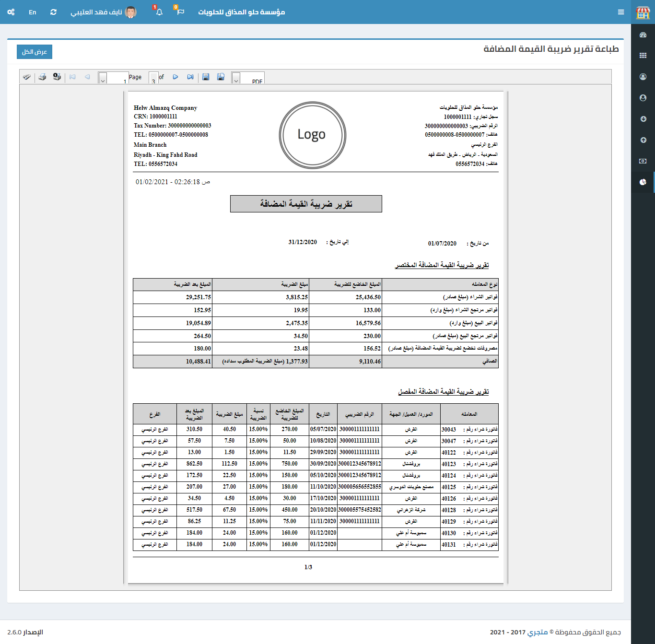The height and width of the screenshot is (644, 655).
Task: Open the up-arrow circle sidebar icon
Action: (x=643, y=140)
